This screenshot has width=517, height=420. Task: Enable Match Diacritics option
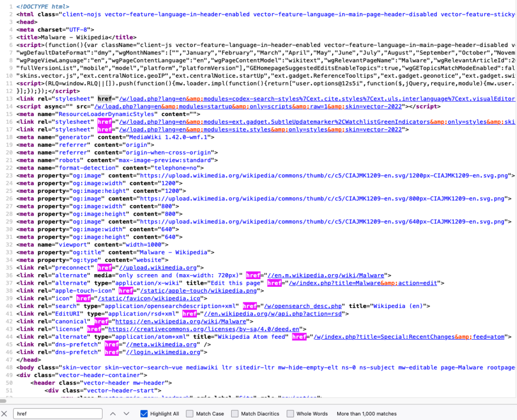coord(235,413)
